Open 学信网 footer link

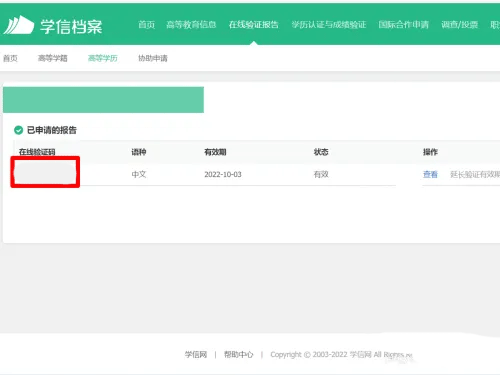click(196, 354)
